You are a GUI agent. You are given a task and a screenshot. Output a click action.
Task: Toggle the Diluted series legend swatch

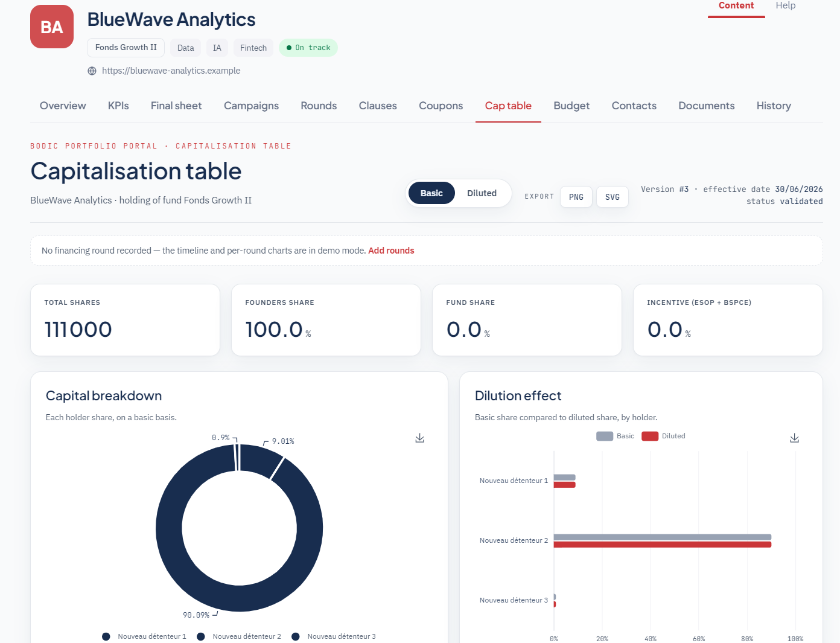[650, 436]
